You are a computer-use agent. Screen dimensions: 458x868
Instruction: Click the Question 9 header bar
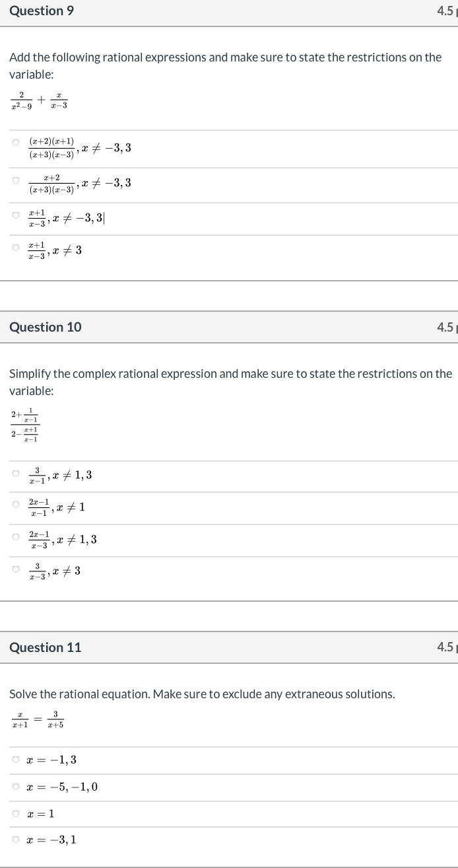[41, 11]
